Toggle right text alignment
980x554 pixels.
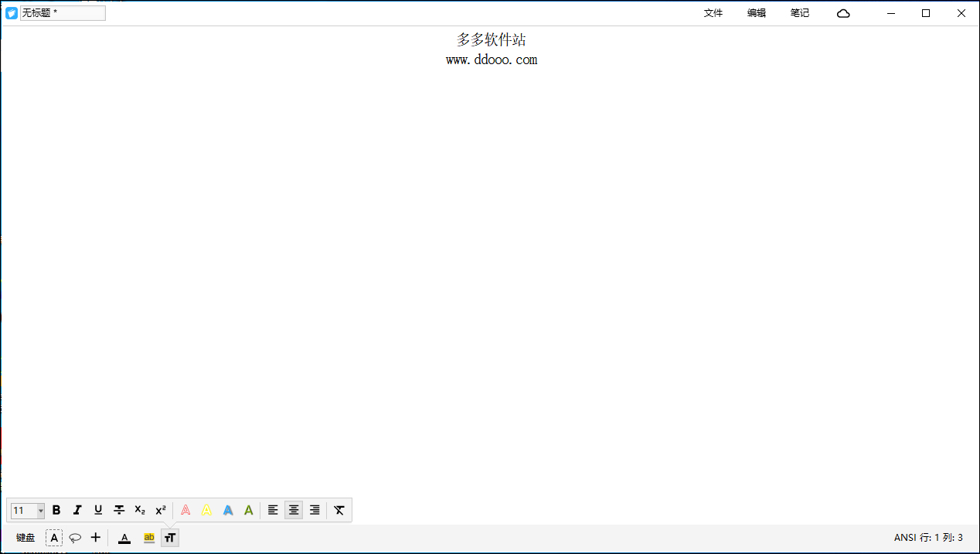point(315,510)
